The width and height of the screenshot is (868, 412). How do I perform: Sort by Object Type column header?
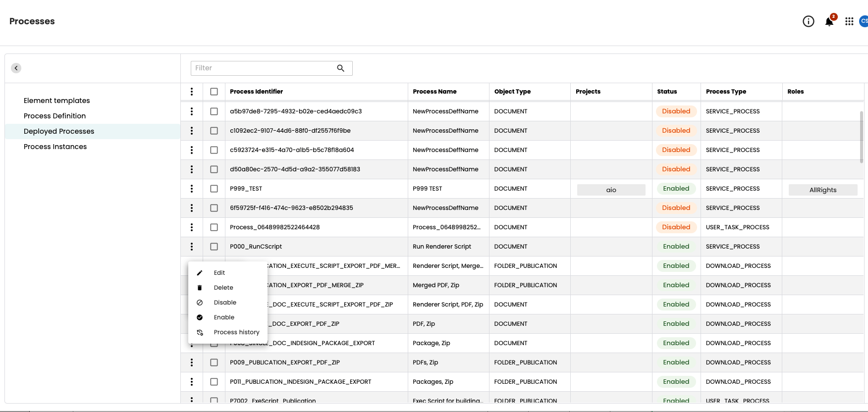point(512,92)
